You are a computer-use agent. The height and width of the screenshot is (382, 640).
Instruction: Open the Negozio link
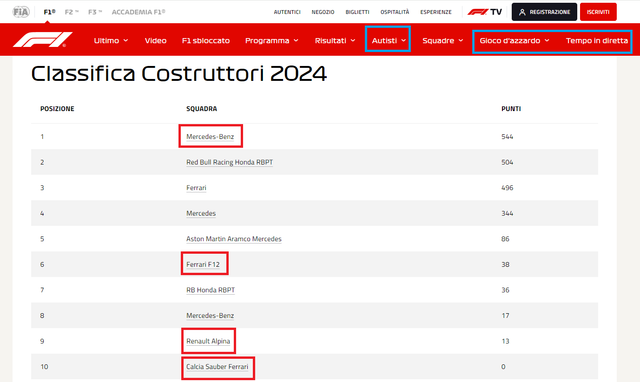(x=323, y=12)
